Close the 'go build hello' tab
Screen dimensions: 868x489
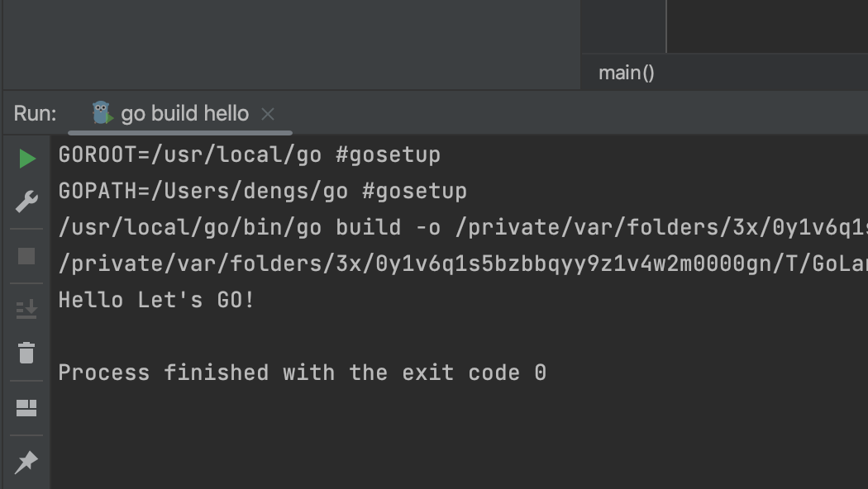pos(268,114)
